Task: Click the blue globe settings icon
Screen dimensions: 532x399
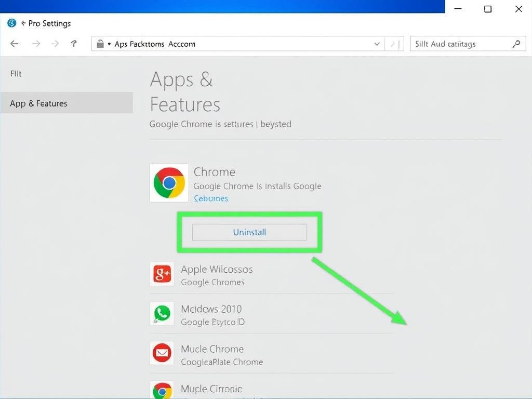Action: coord(12,23)
